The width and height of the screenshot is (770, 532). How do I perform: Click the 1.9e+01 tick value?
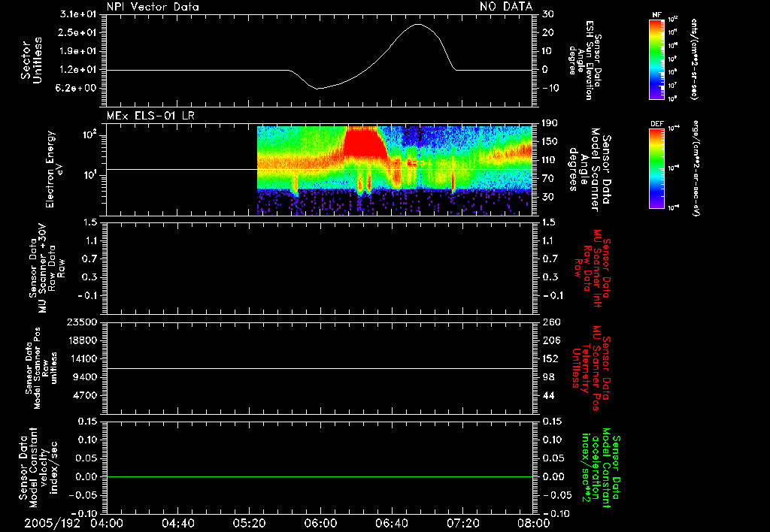[x=78, y=51]
